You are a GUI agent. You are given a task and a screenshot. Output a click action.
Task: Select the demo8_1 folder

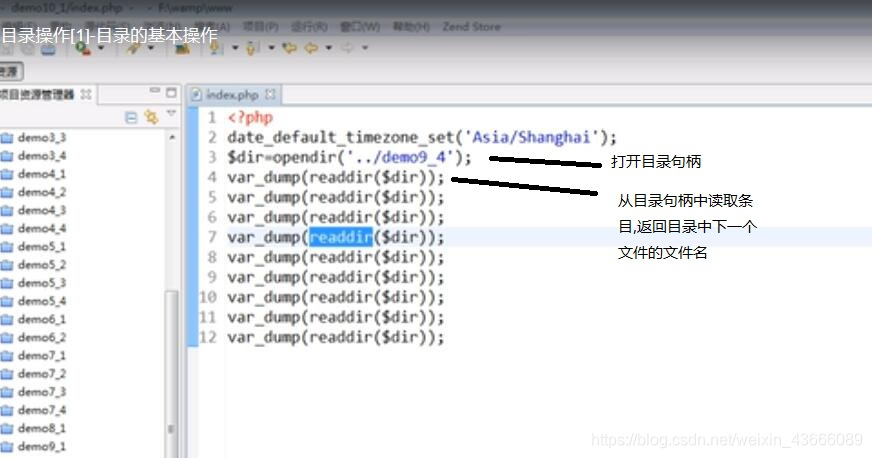(x=34, y=428)
